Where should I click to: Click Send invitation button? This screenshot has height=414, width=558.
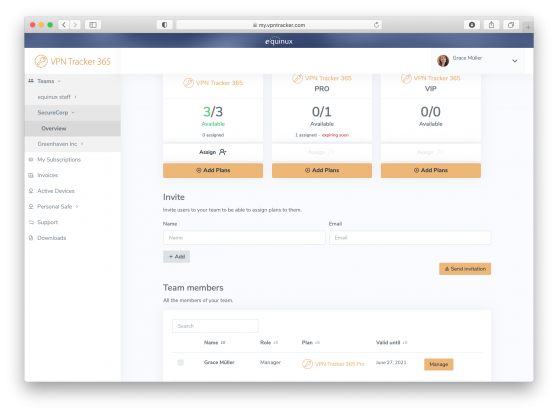(x=465, y=269)
